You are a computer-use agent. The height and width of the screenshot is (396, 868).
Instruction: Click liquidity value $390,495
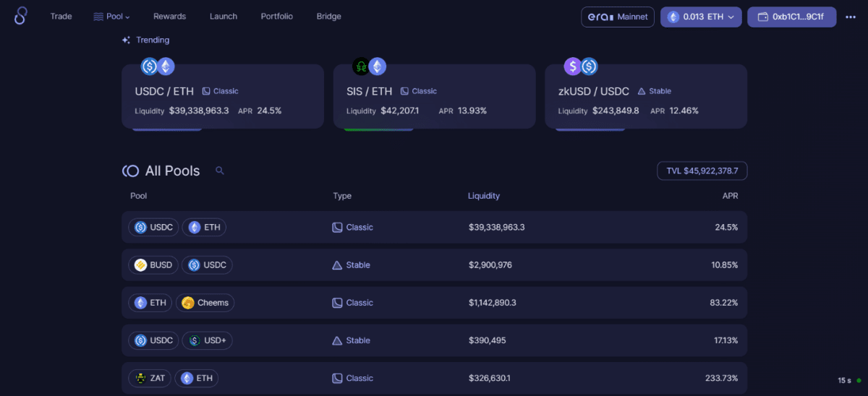[486, 340]
